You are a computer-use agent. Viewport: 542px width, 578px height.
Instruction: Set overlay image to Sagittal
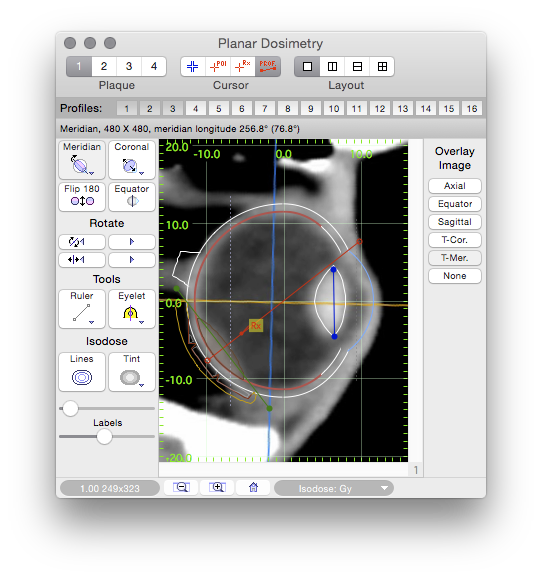pos(455,222)
